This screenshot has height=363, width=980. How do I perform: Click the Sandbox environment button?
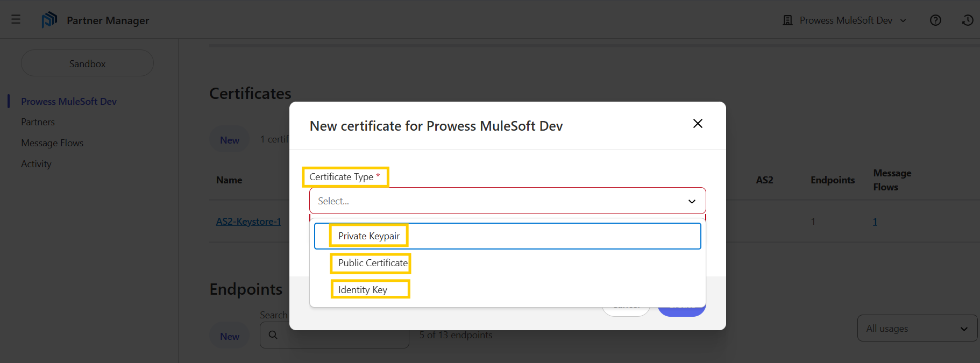87,63
